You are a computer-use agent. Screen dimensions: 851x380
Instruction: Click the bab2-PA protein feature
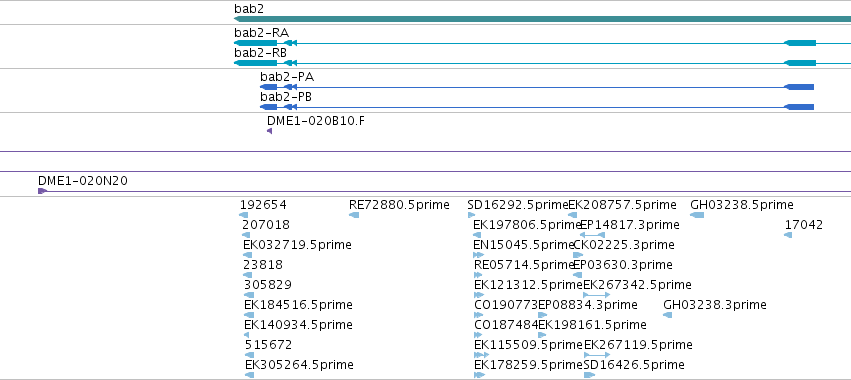537,87
